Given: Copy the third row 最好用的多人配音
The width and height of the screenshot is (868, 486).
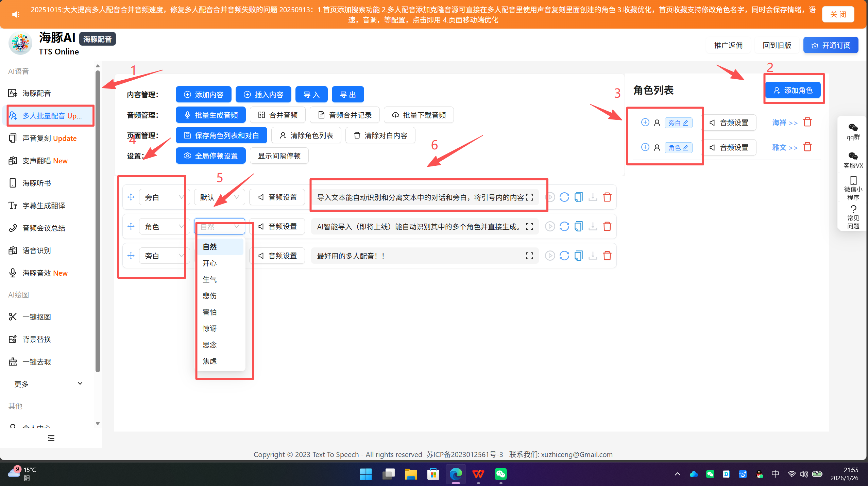Looking at the screenshot, I should (578, 256).
